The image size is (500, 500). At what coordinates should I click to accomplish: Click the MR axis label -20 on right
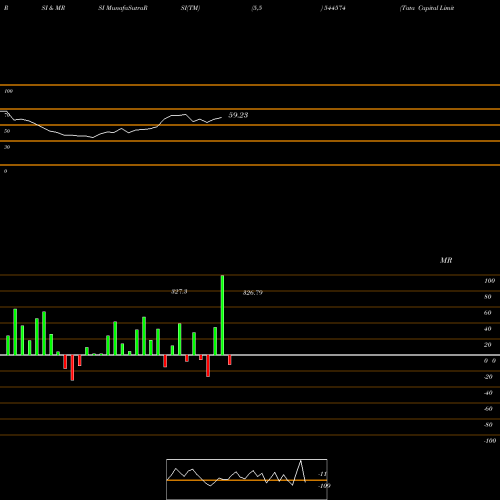488,377
